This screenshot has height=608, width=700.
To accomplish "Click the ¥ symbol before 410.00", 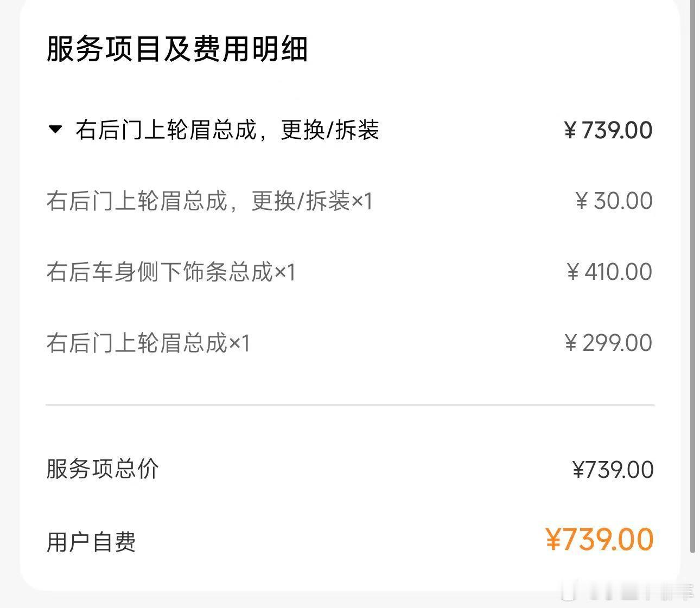I will (573, 272).
